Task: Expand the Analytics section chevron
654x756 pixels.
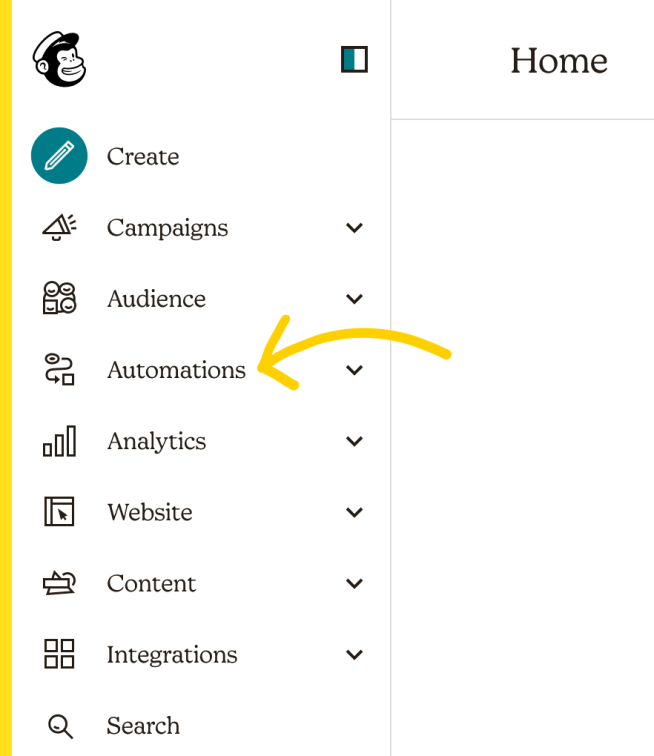Action: pyautogui.click(x=354, y=441)
